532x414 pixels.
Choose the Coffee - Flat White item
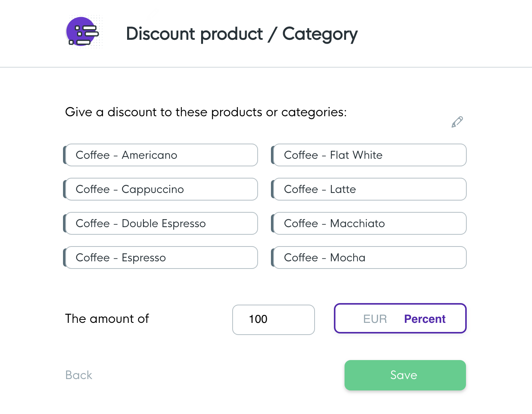click(370, 155)
